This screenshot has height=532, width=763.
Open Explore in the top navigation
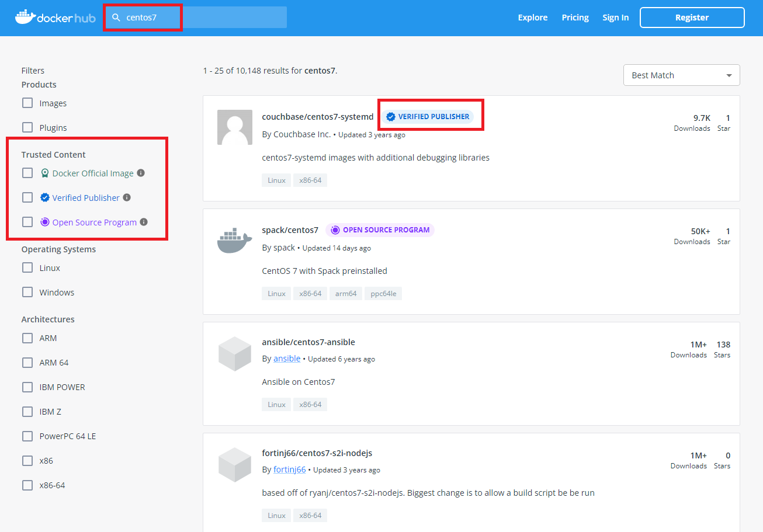[533, 18]
